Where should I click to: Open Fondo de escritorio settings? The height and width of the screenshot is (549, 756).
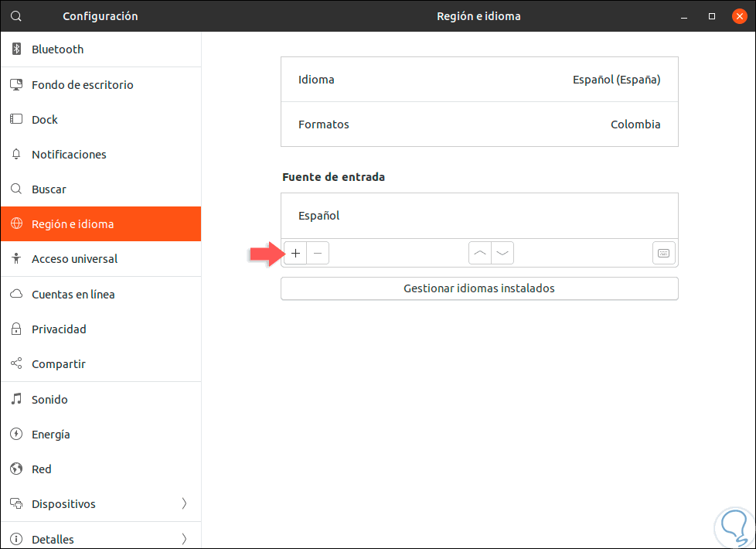[x=82, y=85]
